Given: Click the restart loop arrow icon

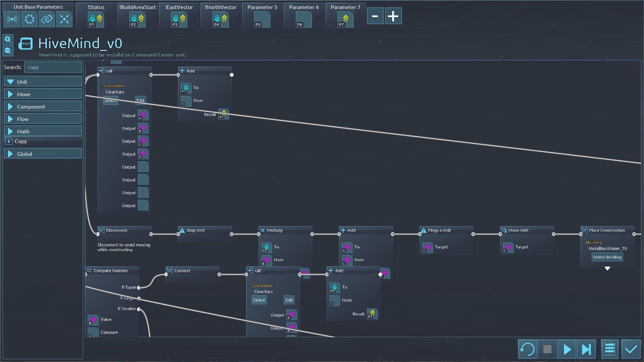Looking at the screenshot, I should (x=527, y=349).
